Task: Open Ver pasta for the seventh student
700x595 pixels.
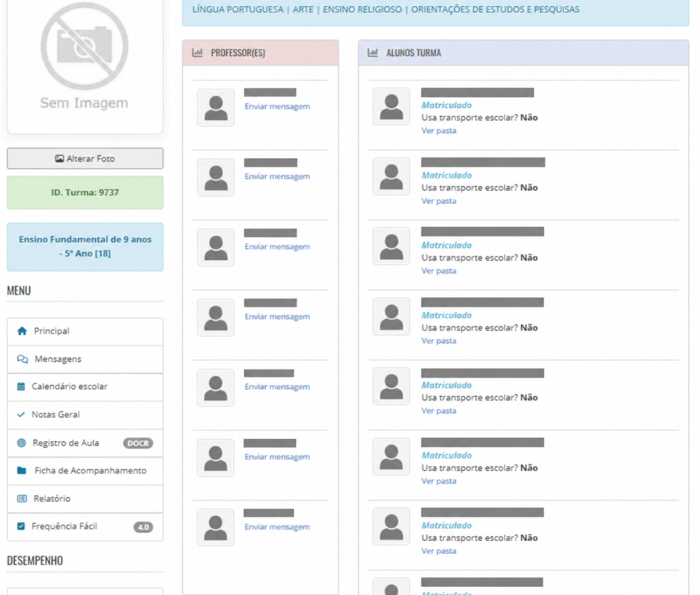Action: (x=439, y=551)
